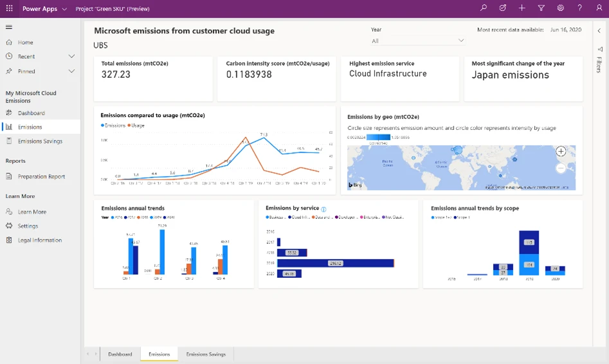Screen dimensions: 609x364
Task: Click the longest service bar labeled 216.12
Action: tap(336, 263)
